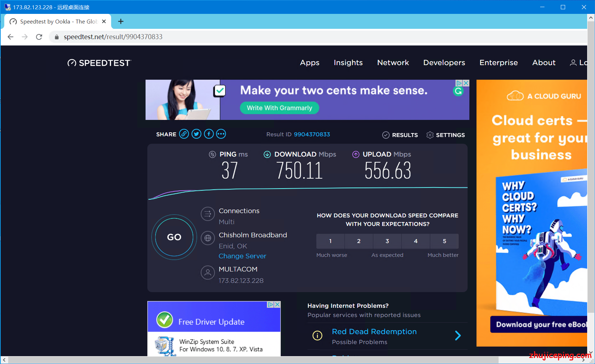The height and width of the screenshot is (364, 595).
Task: Share result on Facebook
Action: (209, 134)
